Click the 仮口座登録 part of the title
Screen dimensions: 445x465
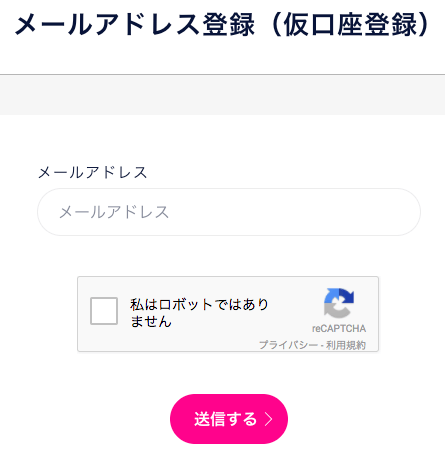click(350, 25)
